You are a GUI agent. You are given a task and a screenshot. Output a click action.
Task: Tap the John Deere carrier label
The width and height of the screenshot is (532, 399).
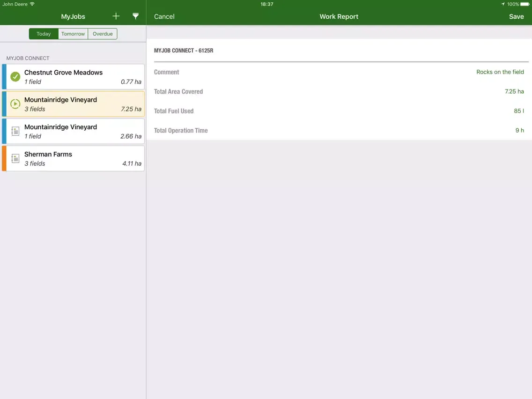click(15, 4)
